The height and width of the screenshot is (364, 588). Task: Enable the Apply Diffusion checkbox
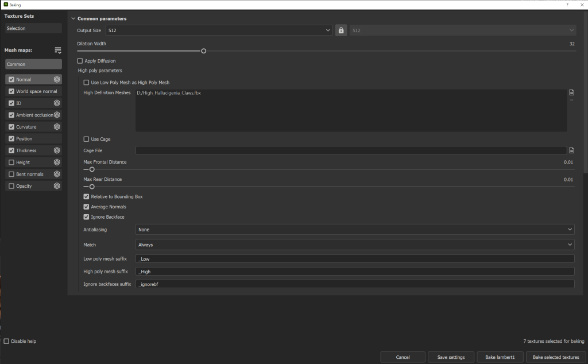(80, 61)
